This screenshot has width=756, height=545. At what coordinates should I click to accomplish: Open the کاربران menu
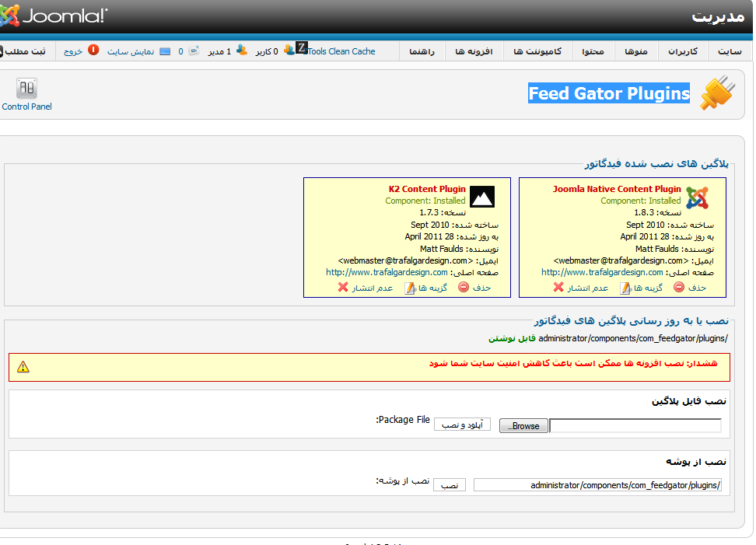pos(682,51)
